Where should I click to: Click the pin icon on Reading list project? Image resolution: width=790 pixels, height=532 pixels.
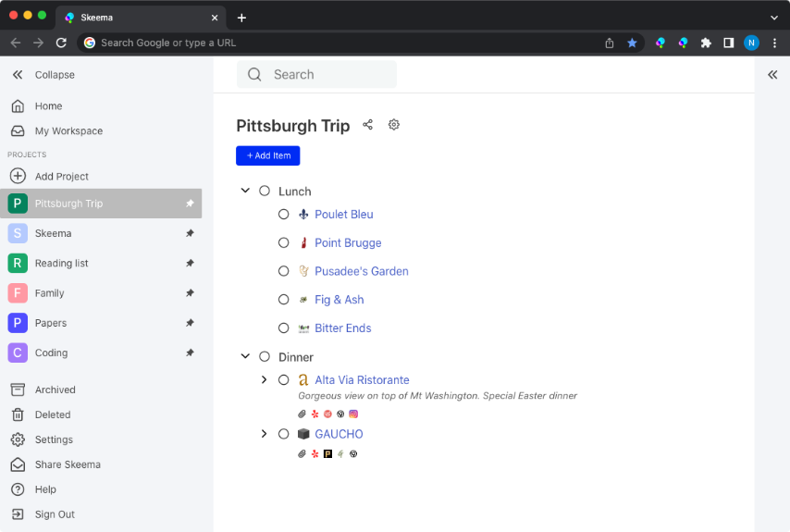(190, 263)
